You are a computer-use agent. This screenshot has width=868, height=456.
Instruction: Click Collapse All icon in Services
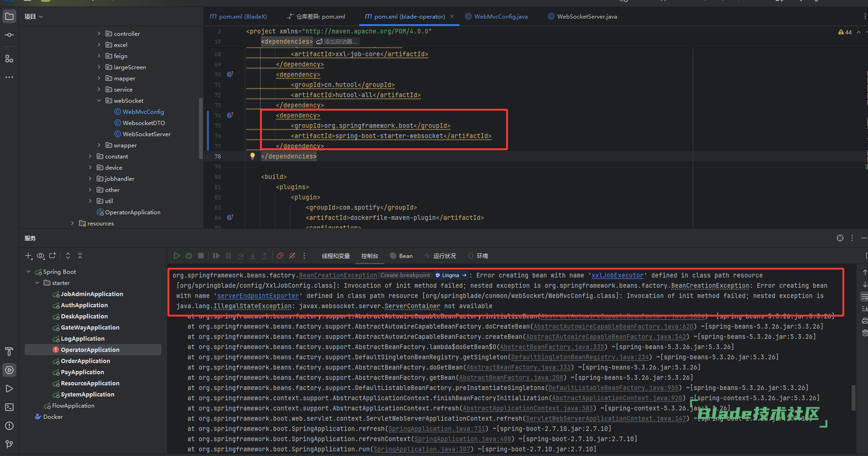(80, 256)
